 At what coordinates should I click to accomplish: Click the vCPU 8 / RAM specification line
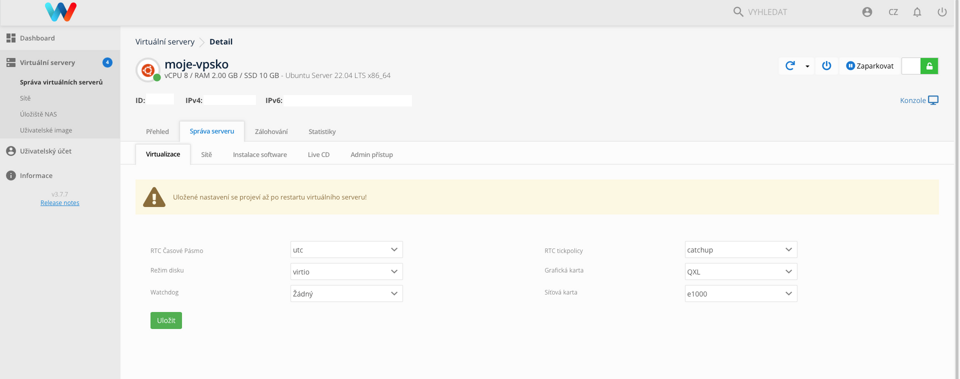pos(277,76)
